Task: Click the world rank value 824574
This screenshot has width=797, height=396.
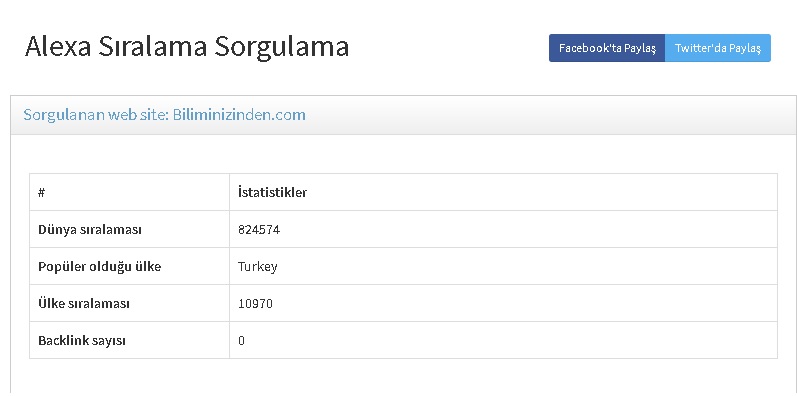Action: pyautogui.click(x=259, y=230)
